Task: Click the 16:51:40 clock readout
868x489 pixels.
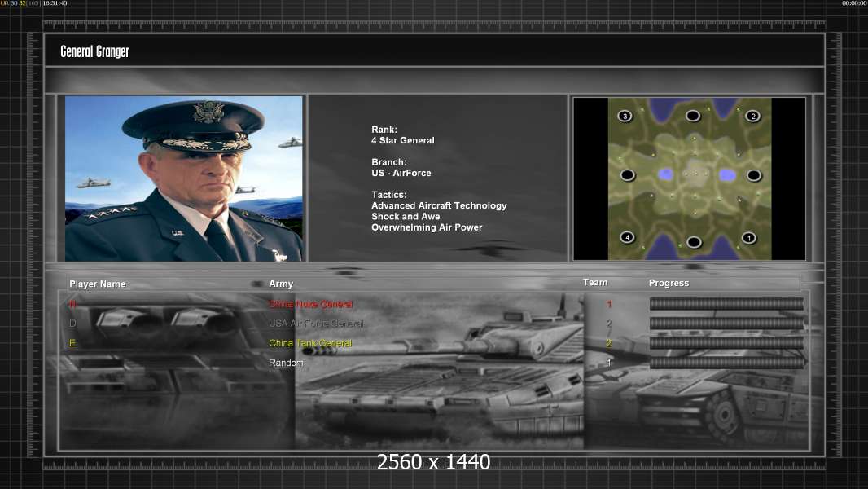Action: 55,3
